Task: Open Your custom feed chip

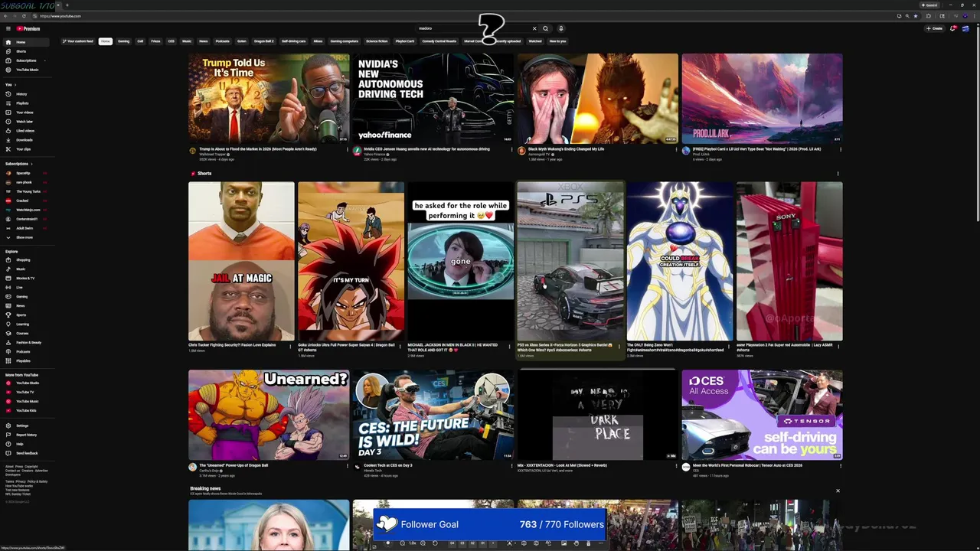Action: pyautogui.click(x=78, y=41)
